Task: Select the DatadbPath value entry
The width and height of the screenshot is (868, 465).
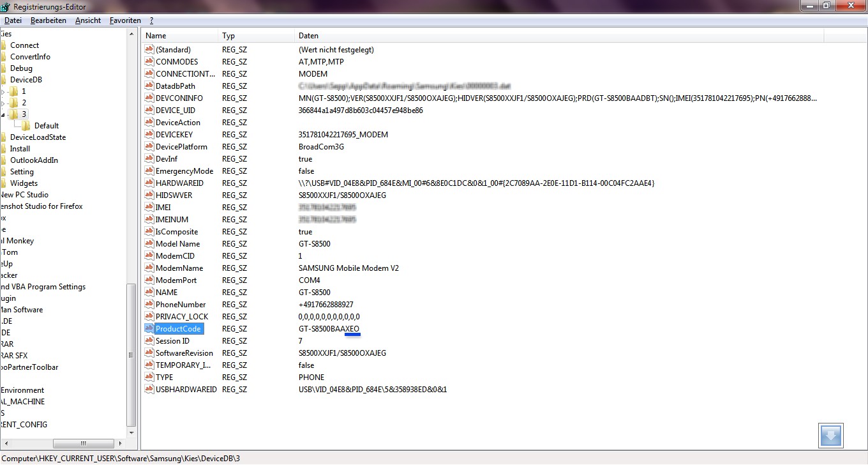Action: tap(176, 86)
